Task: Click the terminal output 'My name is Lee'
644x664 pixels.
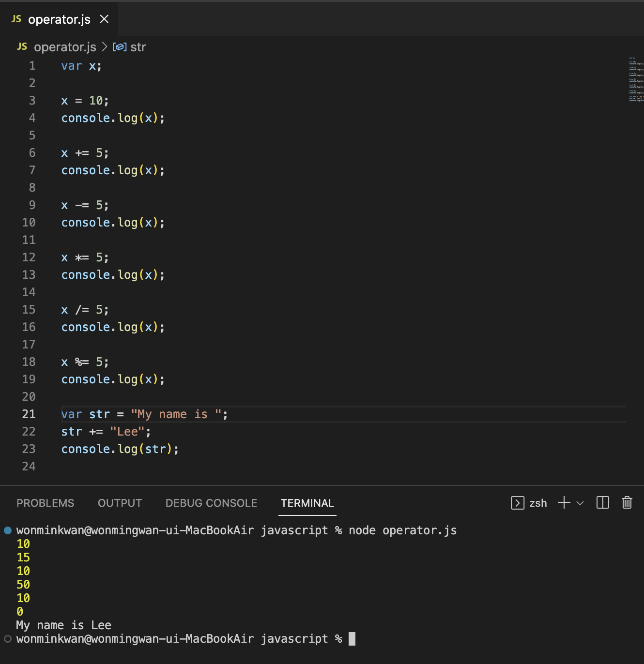Action: point(64,625)
